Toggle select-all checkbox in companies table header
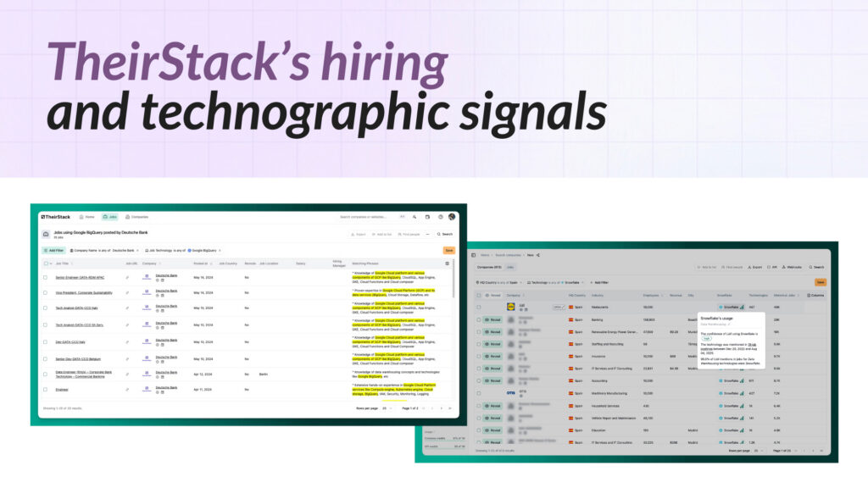The height and width of the screenshot is (488, 868). tap(479, 296)
